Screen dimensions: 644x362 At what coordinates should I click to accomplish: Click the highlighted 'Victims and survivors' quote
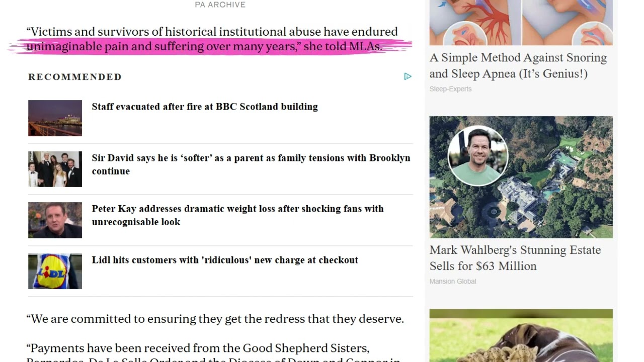pos(212,39)
